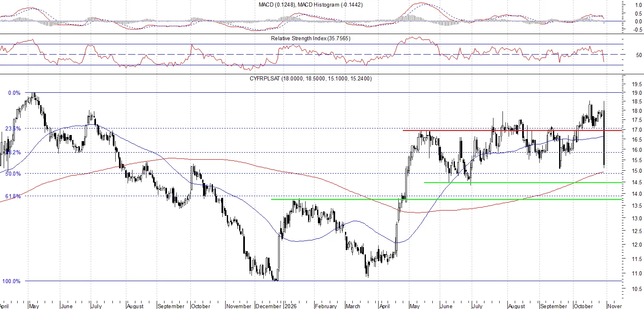Click the March month label
The width and height of the screenshot is (644, 309).
(x=353, y=306)
